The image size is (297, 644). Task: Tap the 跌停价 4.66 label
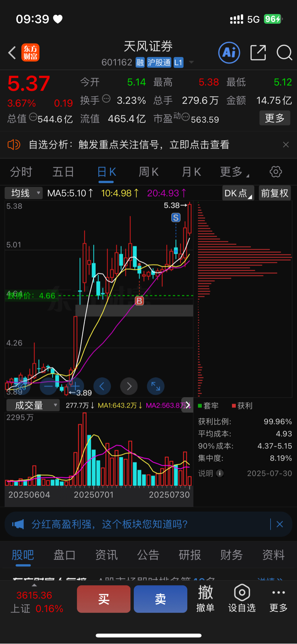pos(31,295)
